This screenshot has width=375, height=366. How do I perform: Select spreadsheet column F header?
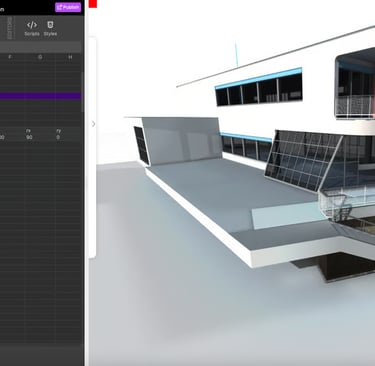coord(10,57)
